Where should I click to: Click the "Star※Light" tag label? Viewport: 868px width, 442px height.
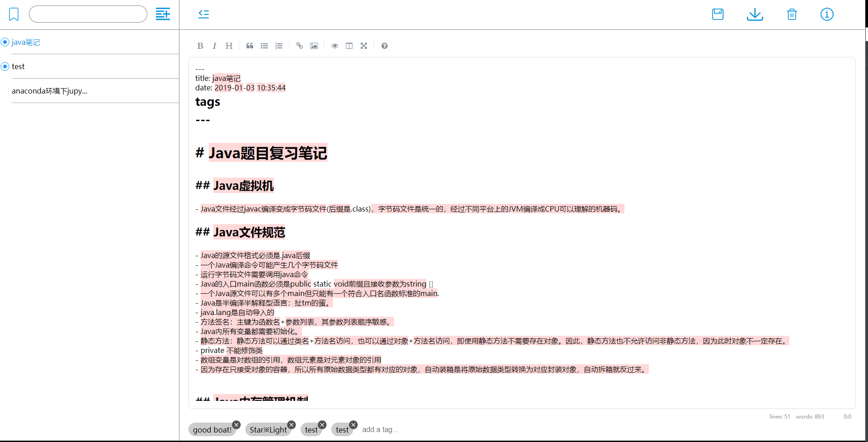coord(268,430)
